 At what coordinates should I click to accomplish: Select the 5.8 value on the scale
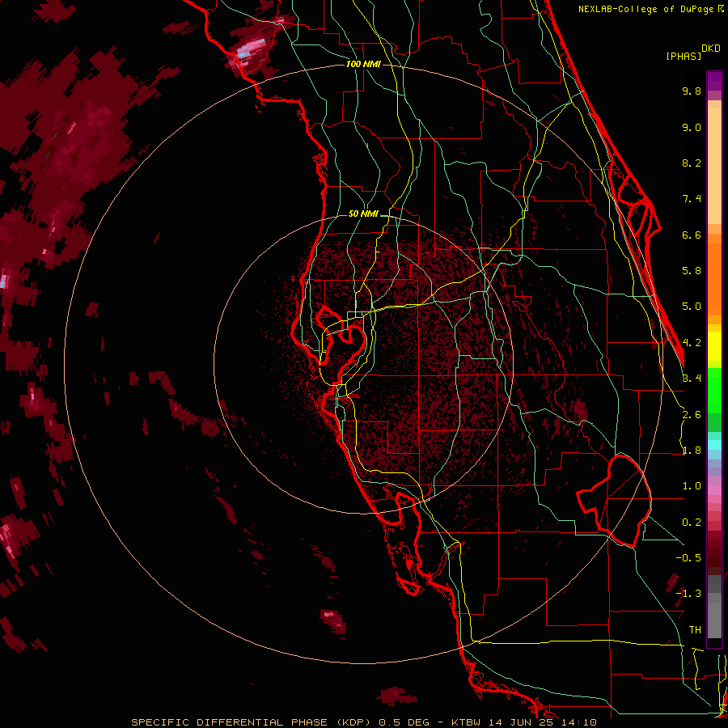(692, 271)
